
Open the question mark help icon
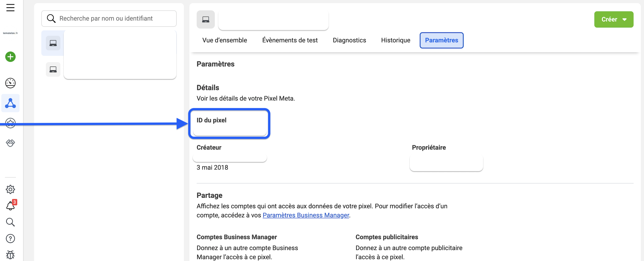pyautogui.click(x=10, y=238)
